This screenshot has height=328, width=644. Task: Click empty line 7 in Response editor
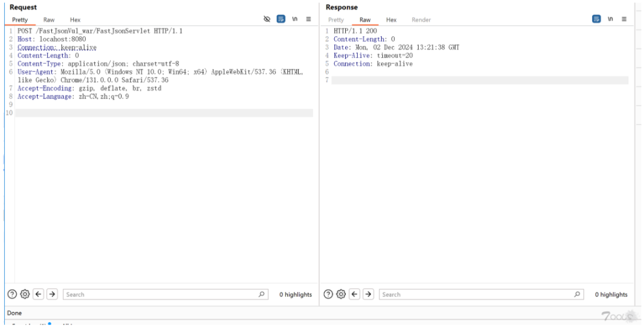point(480,80)
